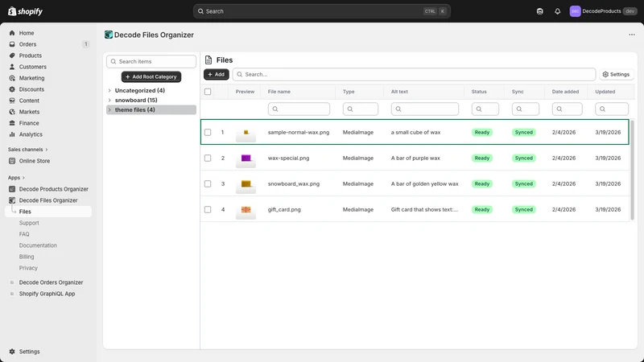Screen dimensions: 644x362
Task: Click the Settings gear icon in sidebar
Action: [x=12, y=352]
